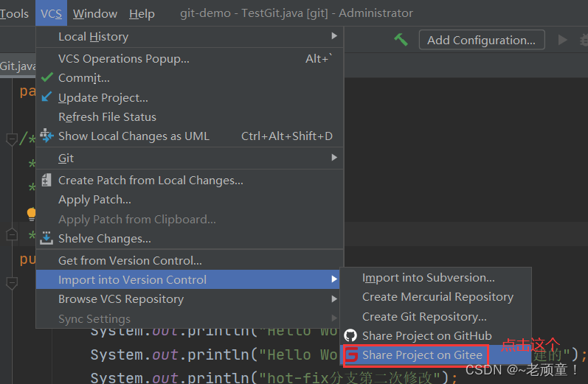Viewport: 588px width, 384px height.
Task: Expand the Browse VCS Repository submenu arrow
Action: (x=334, y=299)
